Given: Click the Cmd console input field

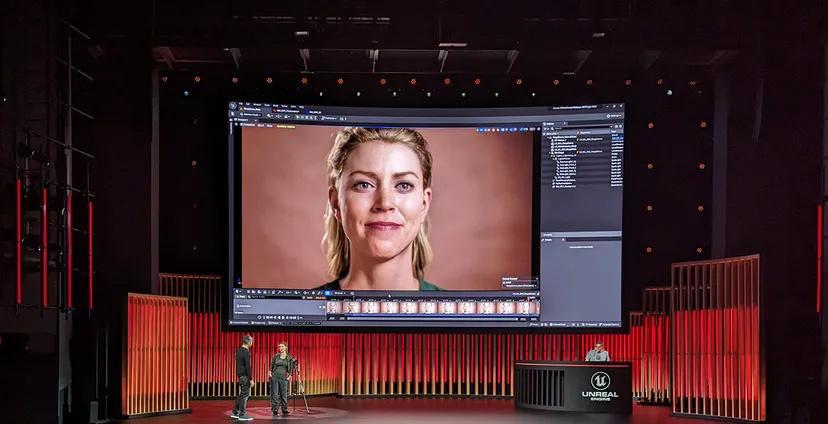Looking at the screenshot, I should (x=302, y=323).
